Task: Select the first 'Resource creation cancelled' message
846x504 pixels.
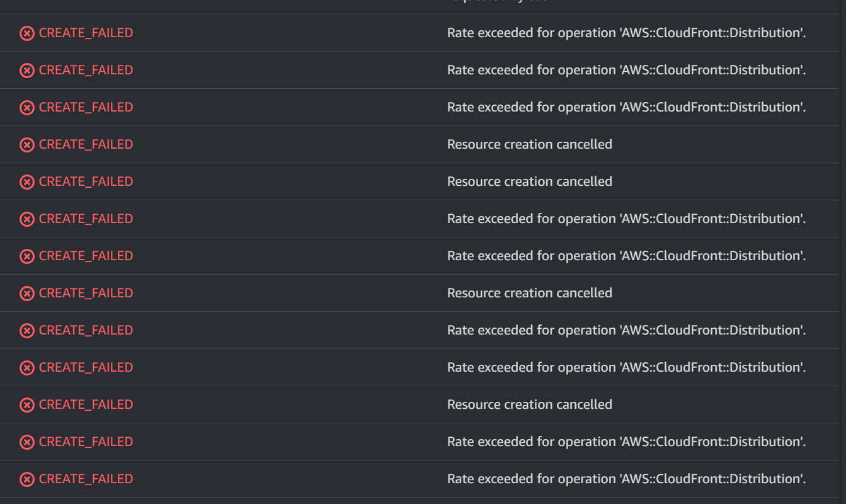Action: [x=530, y=144]
